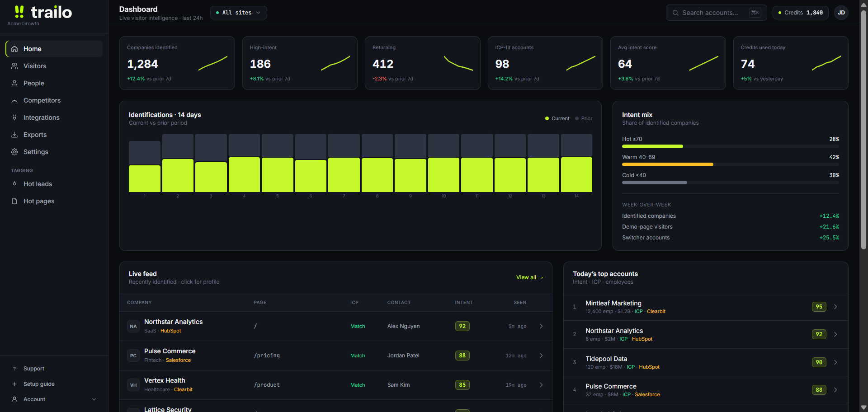Screen dimensions: 868x412
Task: Click the Credits 1,840 button
Action: [x=801, y=13]
